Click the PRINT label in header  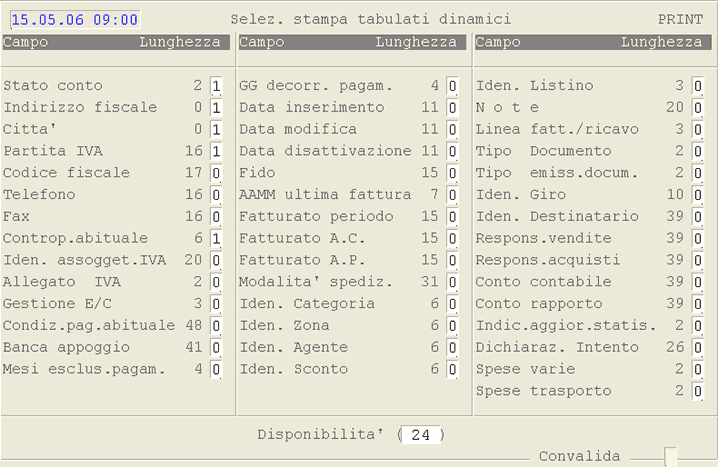pyautogui.click(x=680, y=20)
